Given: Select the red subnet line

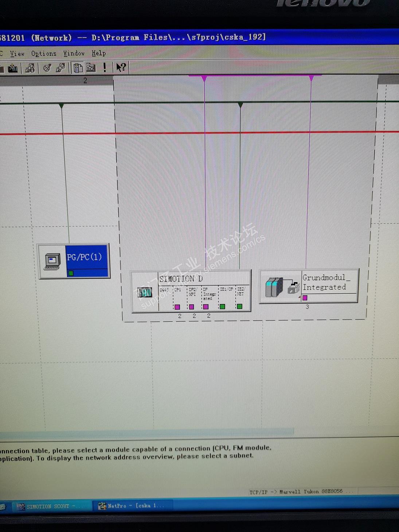Looking at the screenshot, I should [x=199, y=133].
